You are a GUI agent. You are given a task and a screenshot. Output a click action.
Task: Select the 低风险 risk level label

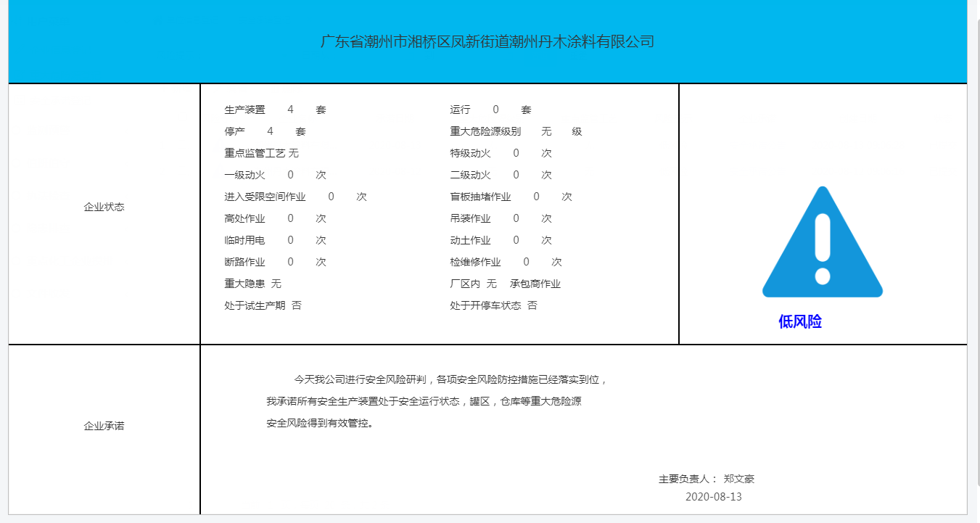pos(800,322)
